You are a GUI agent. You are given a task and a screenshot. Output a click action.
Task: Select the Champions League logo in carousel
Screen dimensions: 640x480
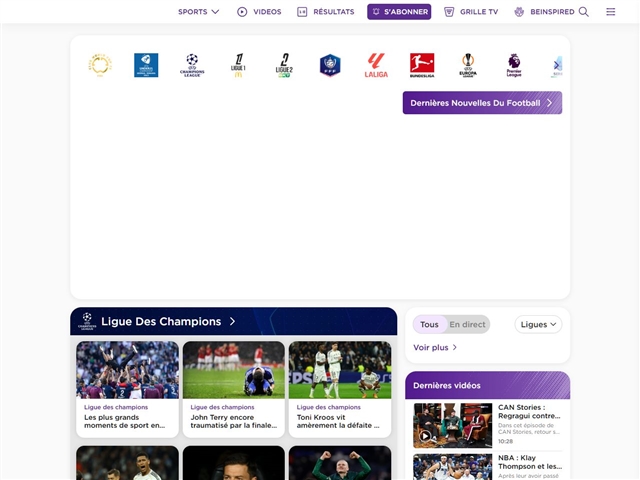[192, 65]
